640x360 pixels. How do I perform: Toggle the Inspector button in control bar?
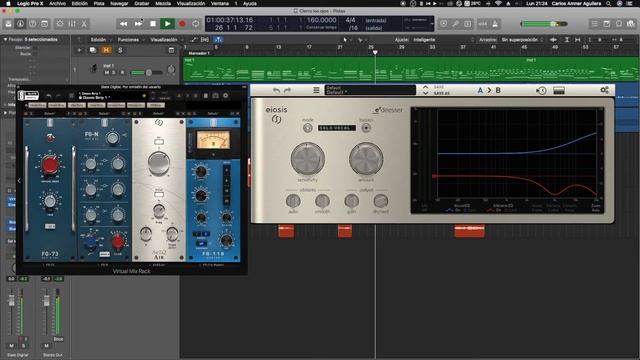tap(20, 24)
